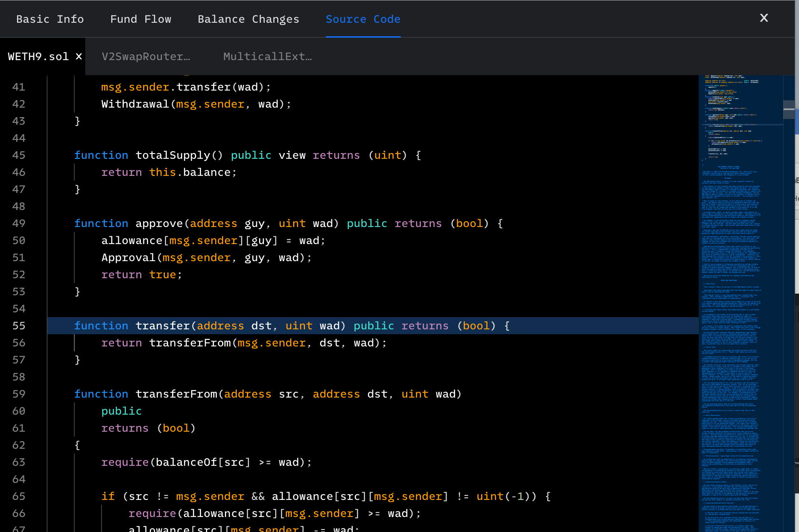Open the Basic Info tab

(x=50, y=19)
